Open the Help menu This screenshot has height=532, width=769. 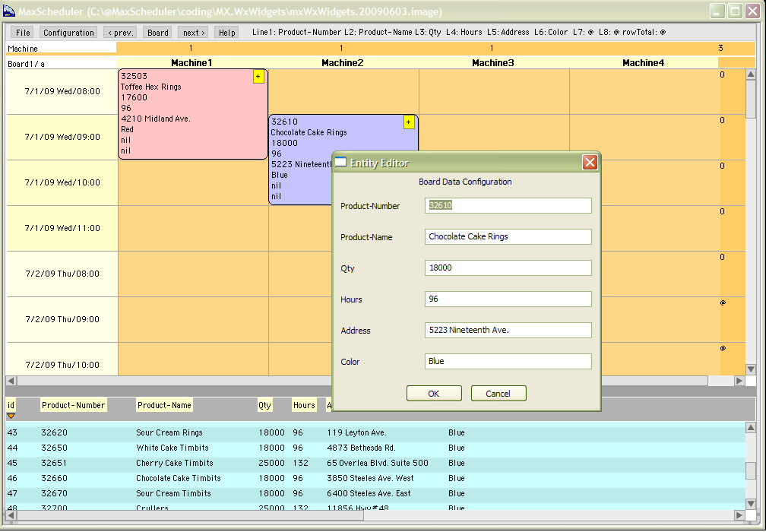coord(226,32)
